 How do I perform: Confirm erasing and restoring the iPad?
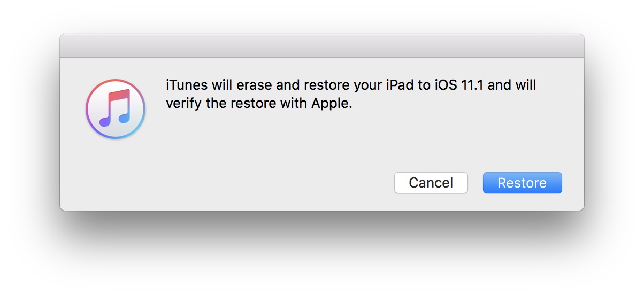point(522,183)
